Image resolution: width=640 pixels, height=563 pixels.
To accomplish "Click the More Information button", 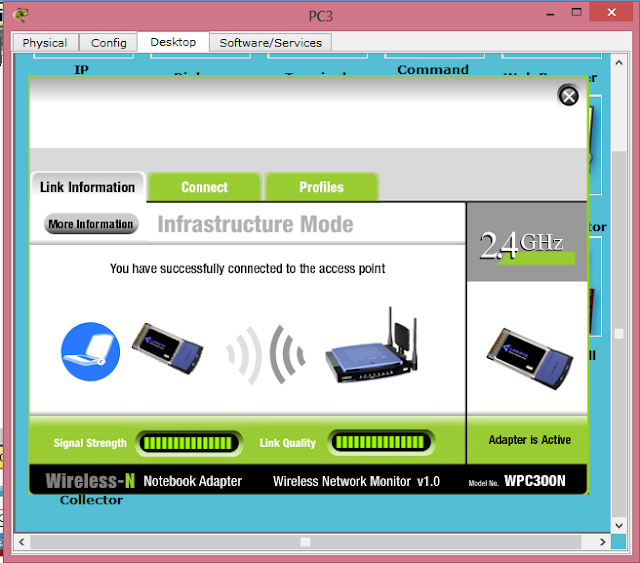I will (91, 224).
